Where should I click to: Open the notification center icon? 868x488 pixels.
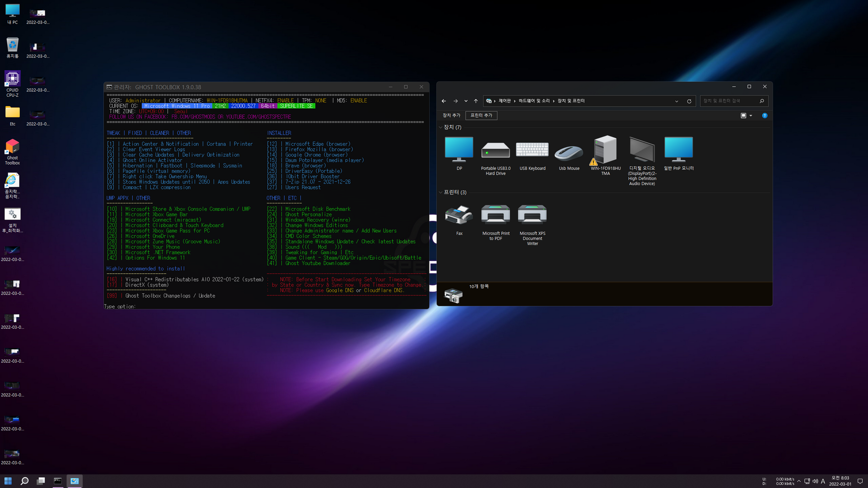point(860,481)
